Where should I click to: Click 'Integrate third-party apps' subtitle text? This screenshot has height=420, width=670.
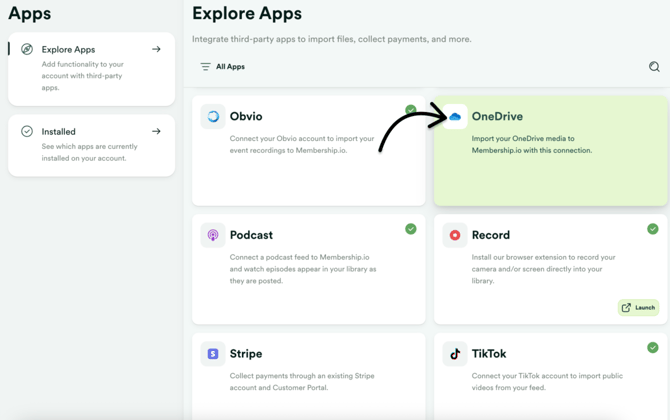(x=332, y=39)
